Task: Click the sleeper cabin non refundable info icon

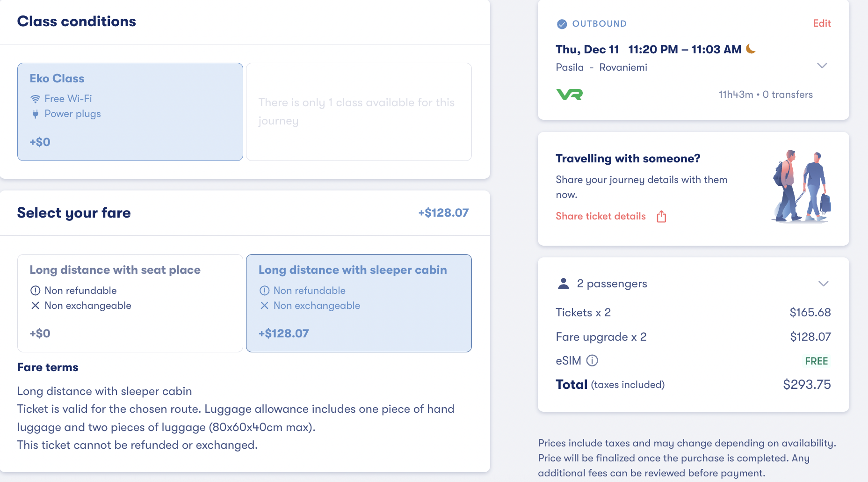Action: pyautogui.click(x=264, y=291)
